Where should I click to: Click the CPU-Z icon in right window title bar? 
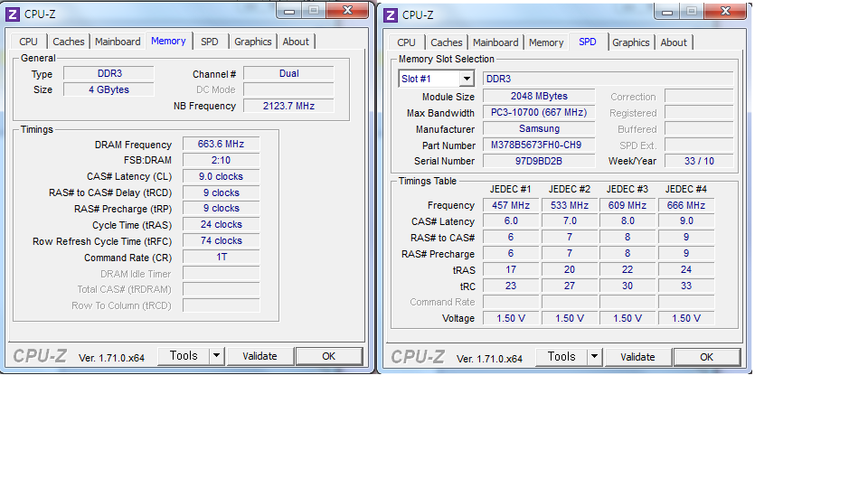pos(391,14)
